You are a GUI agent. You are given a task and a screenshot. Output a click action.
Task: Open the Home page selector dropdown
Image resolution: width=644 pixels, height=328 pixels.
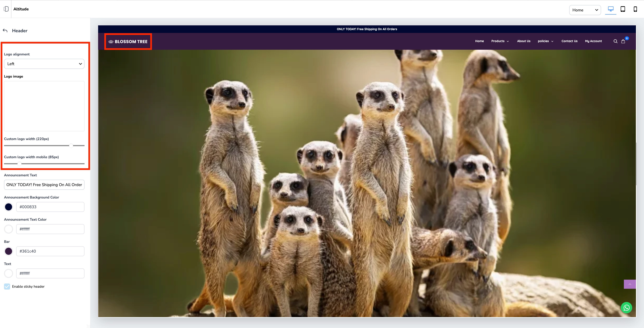[x=585, y=10]
